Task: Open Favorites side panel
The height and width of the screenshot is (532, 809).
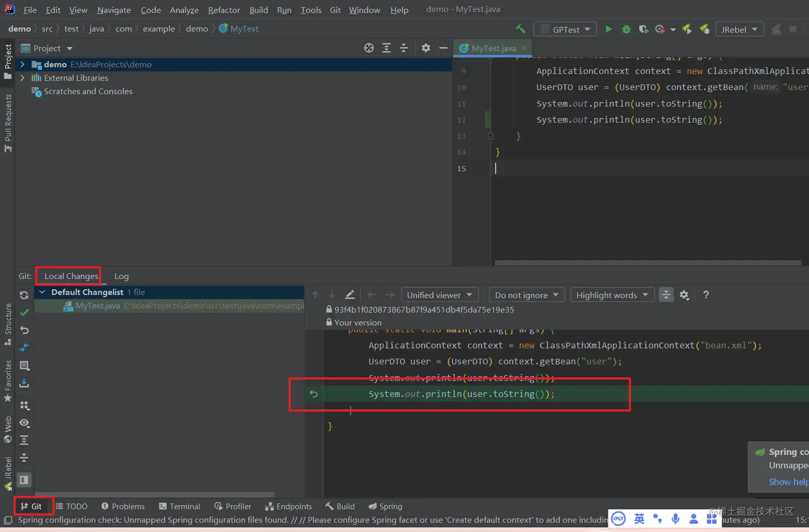Action: (x=8, y=381)
